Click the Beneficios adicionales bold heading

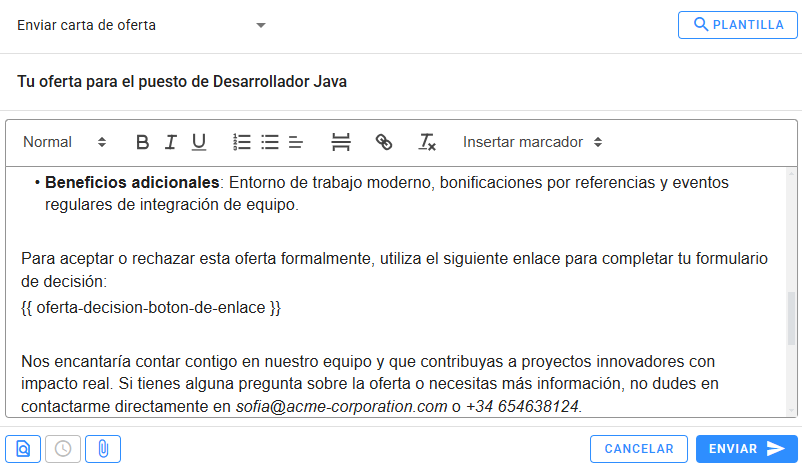[132, 183]
